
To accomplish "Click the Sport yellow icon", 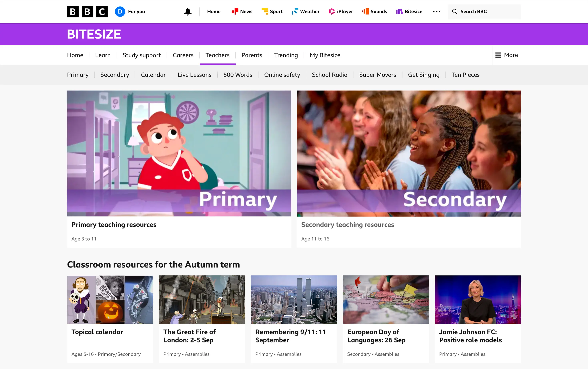I will (265, 11).
